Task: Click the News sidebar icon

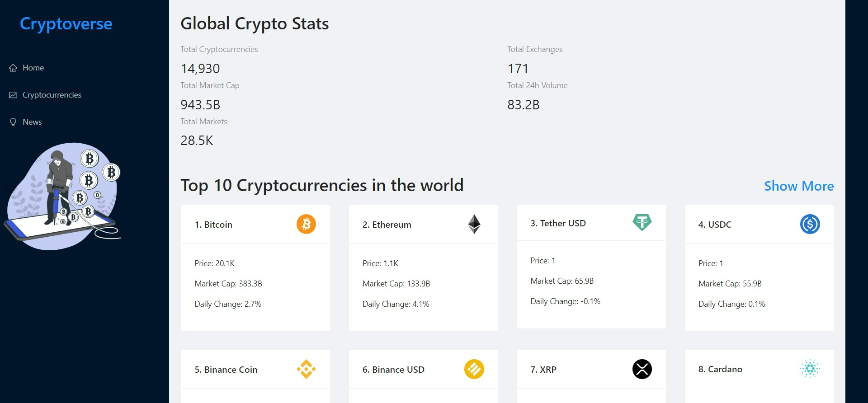Action: pyautogui.click(x=13, y=122)
